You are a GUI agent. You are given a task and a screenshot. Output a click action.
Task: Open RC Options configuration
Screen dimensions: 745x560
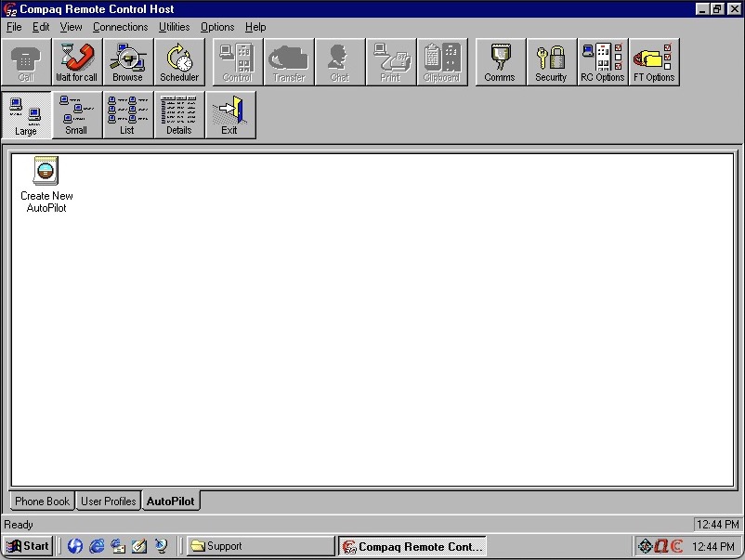(602, 61)
